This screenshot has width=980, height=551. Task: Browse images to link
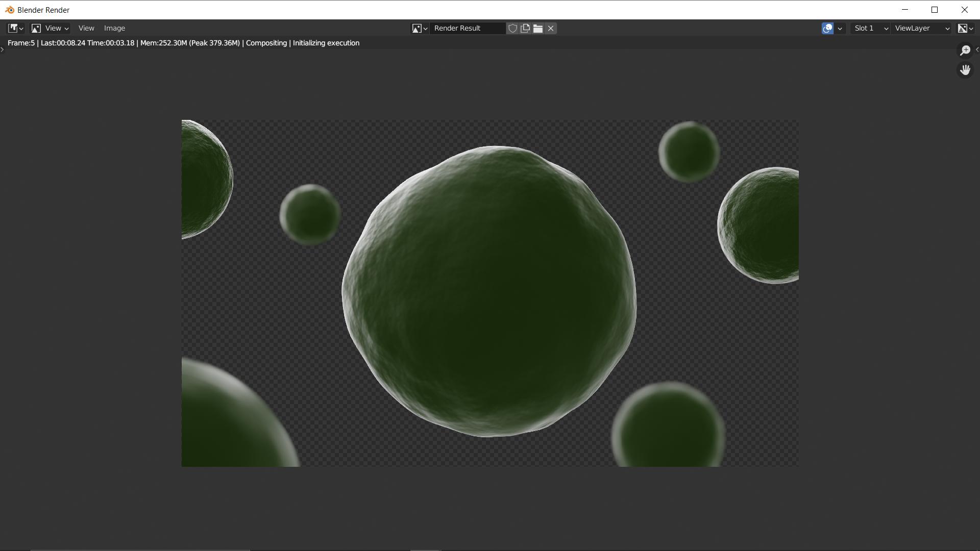click(x=420, y=28)
